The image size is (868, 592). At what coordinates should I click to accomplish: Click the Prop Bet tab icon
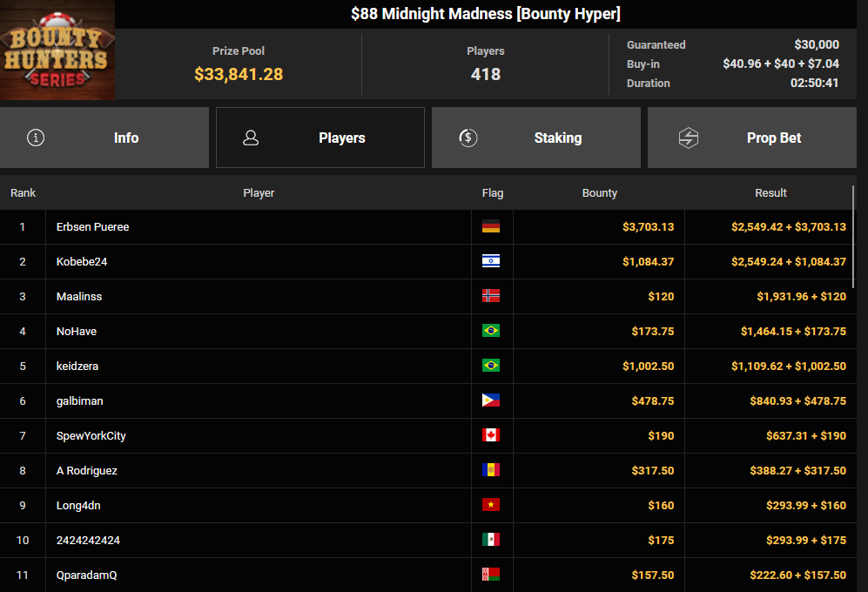click(689, 138)
